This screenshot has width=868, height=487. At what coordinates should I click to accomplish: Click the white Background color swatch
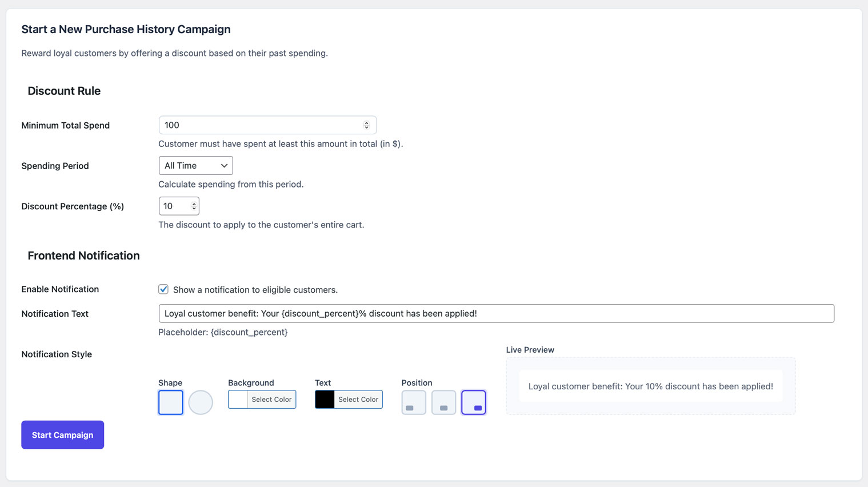click(238, 400)
